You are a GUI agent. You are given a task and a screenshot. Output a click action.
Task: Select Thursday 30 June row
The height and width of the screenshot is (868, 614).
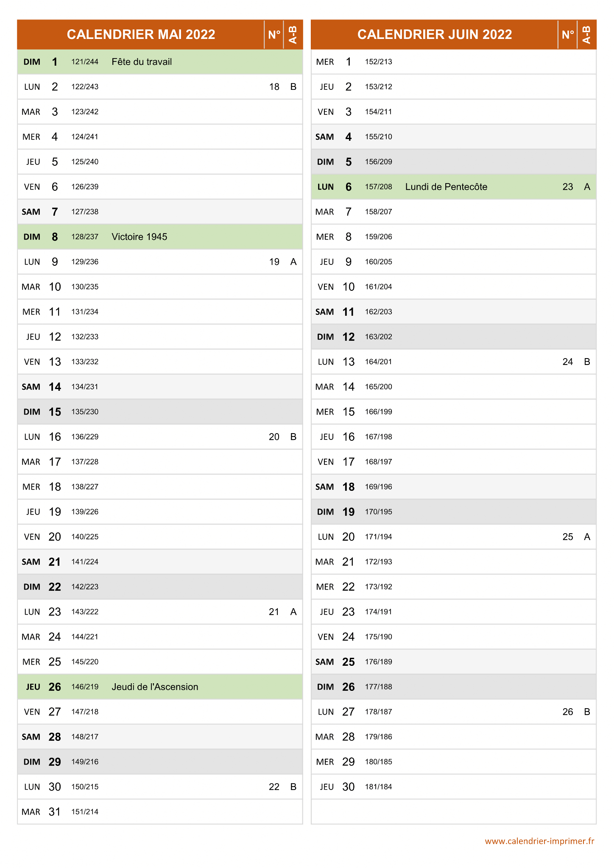(454, 787)
